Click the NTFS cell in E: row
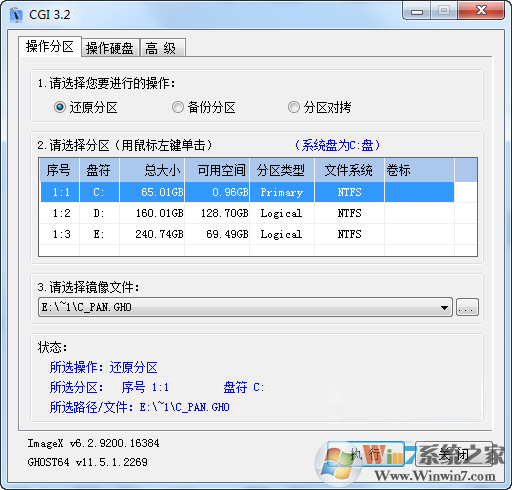The image size is (512, 490). (349, 234)
